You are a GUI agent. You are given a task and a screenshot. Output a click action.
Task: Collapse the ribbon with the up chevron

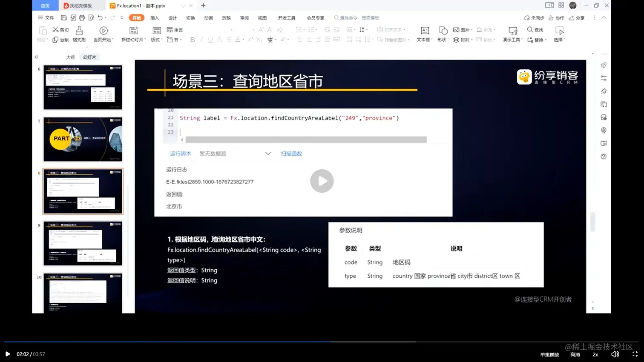(x=604, y=18)
